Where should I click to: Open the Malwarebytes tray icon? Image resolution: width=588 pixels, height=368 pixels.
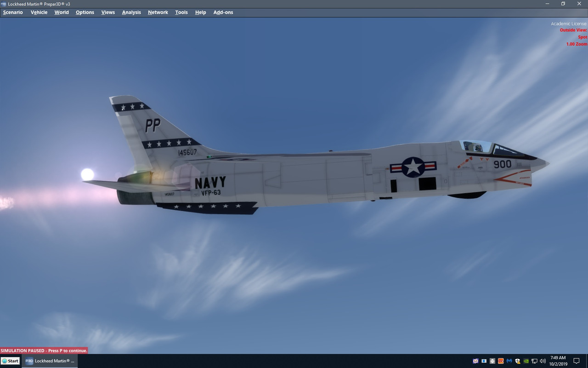click(x=509, y=361)
